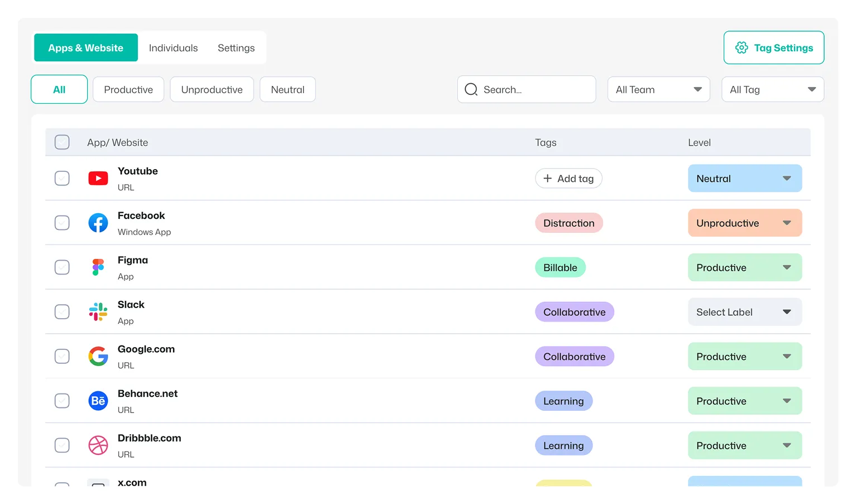Add a tag to Youtube
The height and width of the screenshot is (504, 856).
[568, 179]
